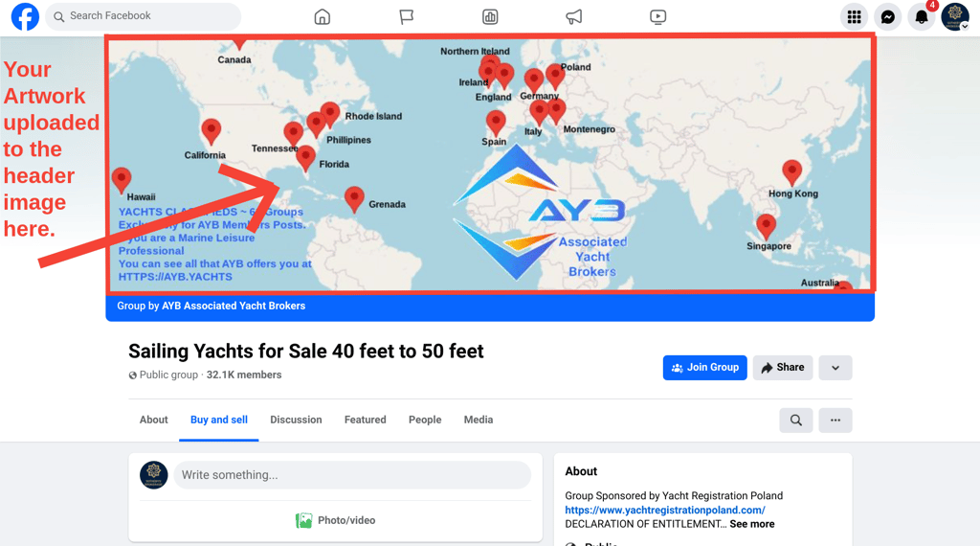Click the group search magnifier icon

795,421
